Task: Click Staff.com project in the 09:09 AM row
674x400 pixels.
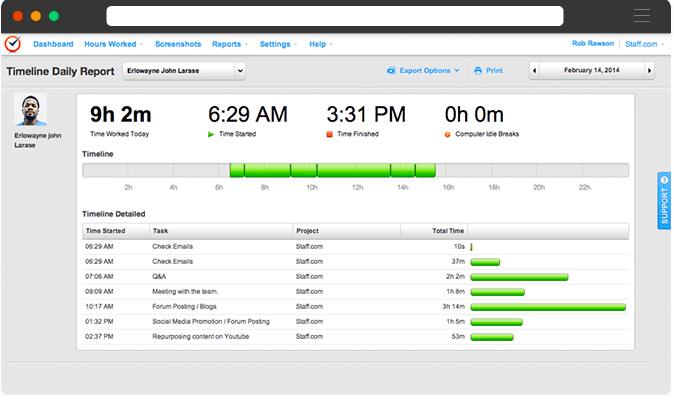Action: [309, 292]
